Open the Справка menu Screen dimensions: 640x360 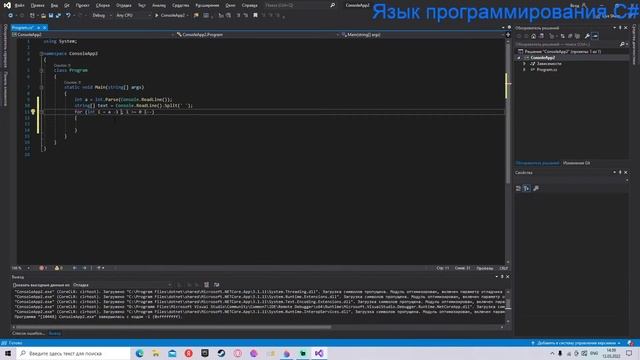tap(249, 6)
